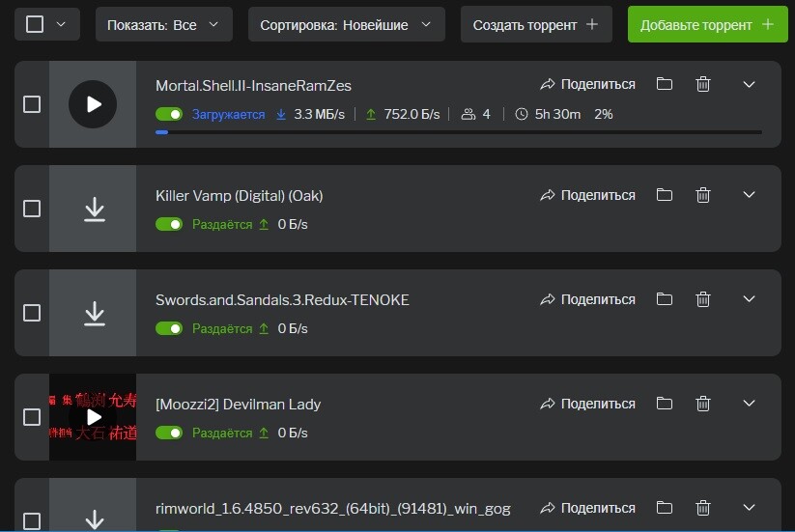
Task: Open the Сортировка: Новейшие sort dropdown
Action: 346,24
